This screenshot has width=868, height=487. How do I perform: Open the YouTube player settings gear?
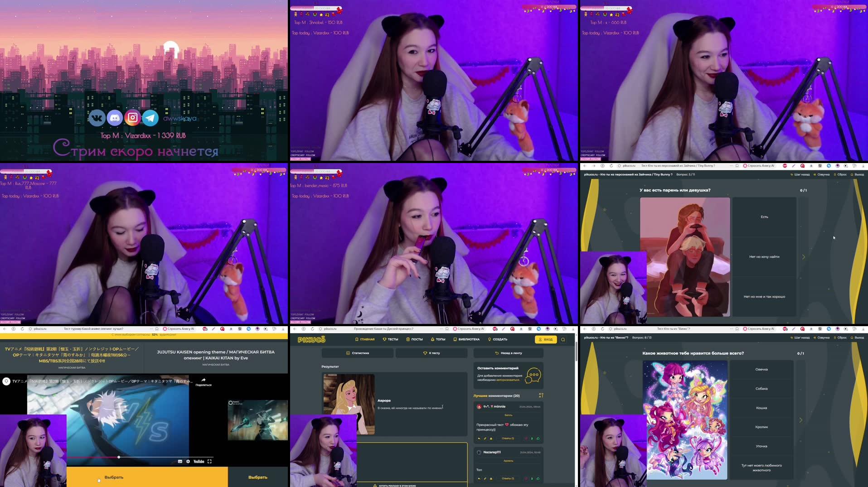coord(188,462)
